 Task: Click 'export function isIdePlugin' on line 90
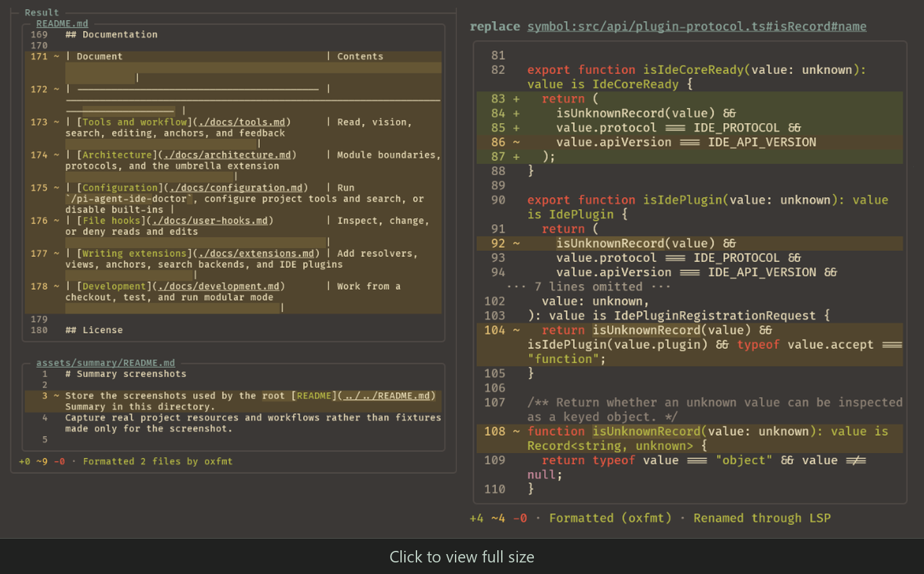624,200
